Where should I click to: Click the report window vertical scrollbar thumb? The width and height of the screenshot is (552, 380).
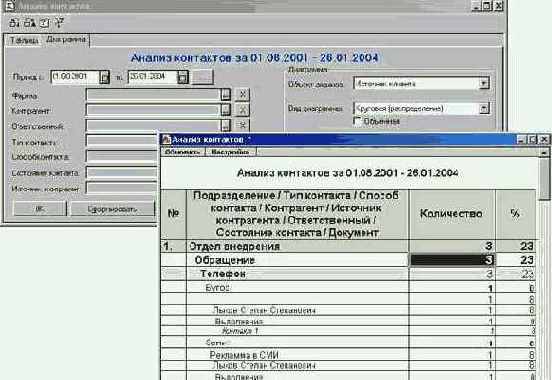[x=544, y=179]
